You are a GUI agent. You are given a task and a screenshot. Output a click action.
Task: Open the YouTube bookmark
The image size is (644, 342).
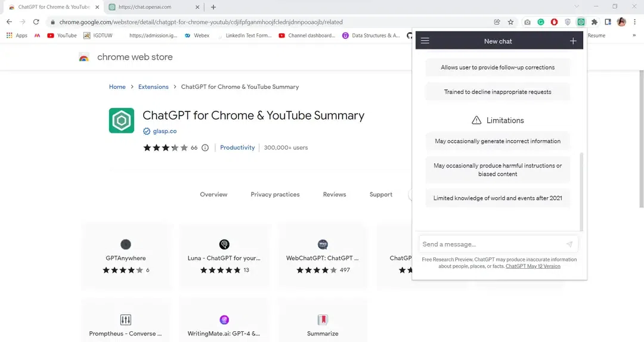(62, 36)
